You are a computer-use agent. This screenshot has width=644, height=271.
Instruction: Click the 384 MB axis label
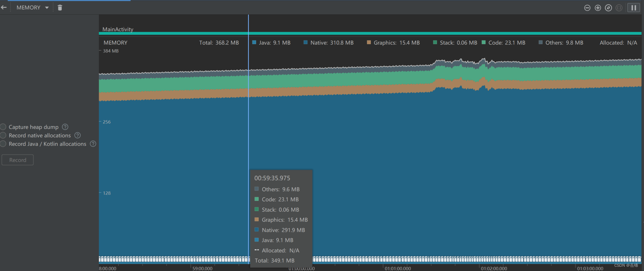pyautogui.click(x=111, y=51)
